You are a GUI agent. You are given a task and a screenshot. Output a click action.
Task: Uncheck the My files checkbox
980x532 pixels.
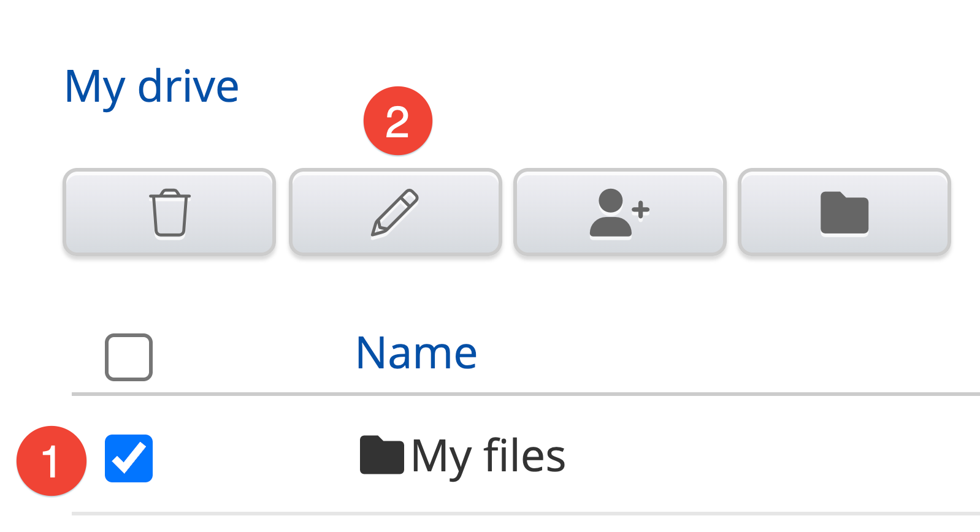coord(129,458)
